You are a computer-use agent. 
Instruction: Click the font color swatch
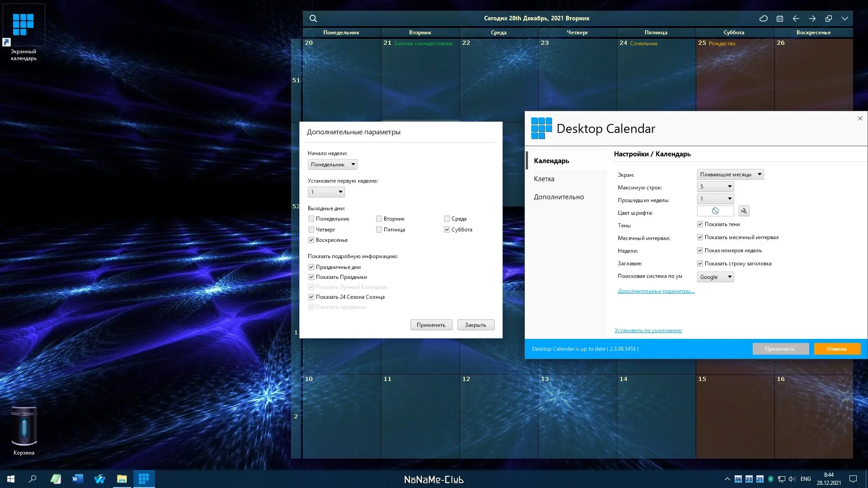click(x=715, y=211)
